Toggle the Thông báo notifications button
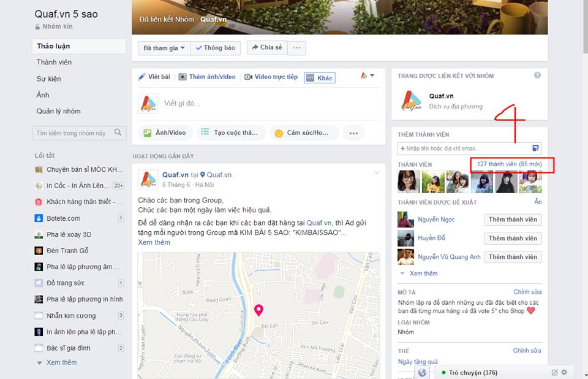Viewport: 588px width, 379px height. pos(216,48)
